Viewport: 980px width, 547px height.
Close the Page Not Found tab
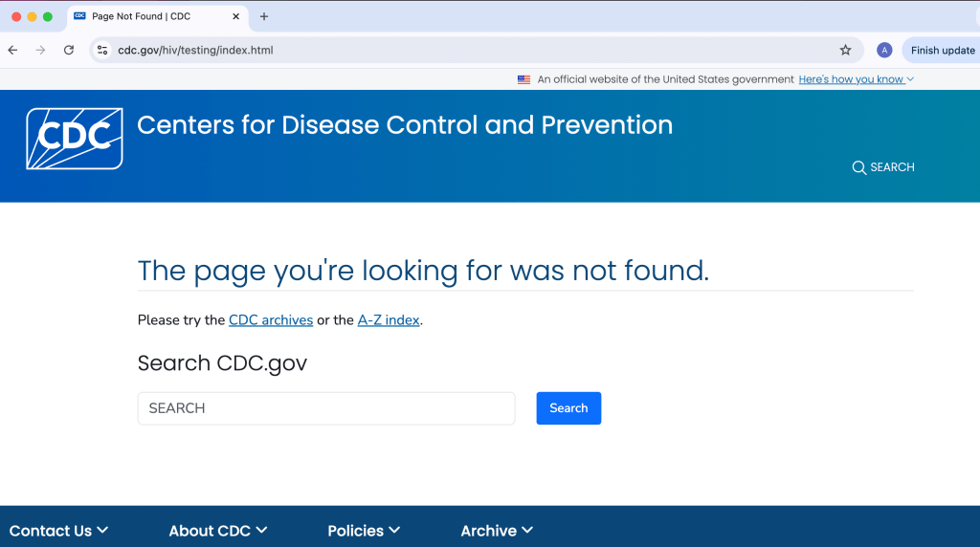pyautogui.click(x=236, y=16)
